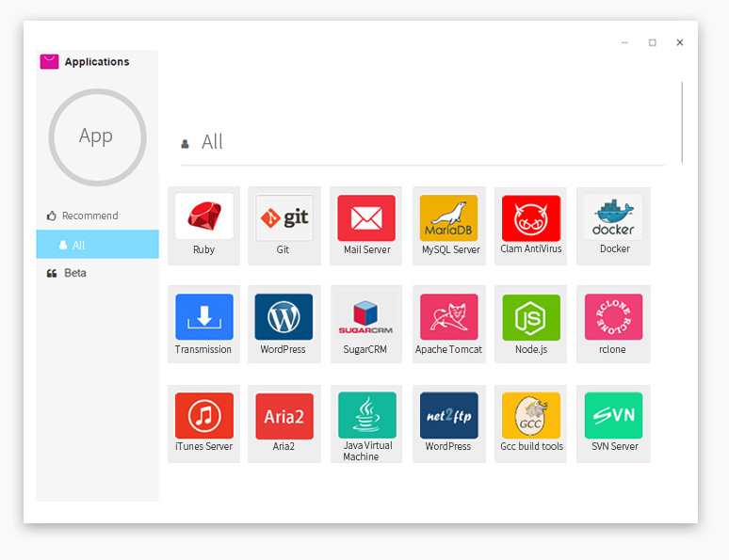The image size is (729, 560).
Task: Click the "Ruby" label
Action: tap(203, 249)
